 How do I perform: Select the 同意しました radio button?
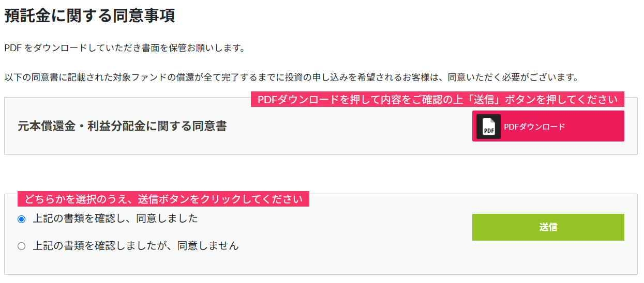click(21, 219)
